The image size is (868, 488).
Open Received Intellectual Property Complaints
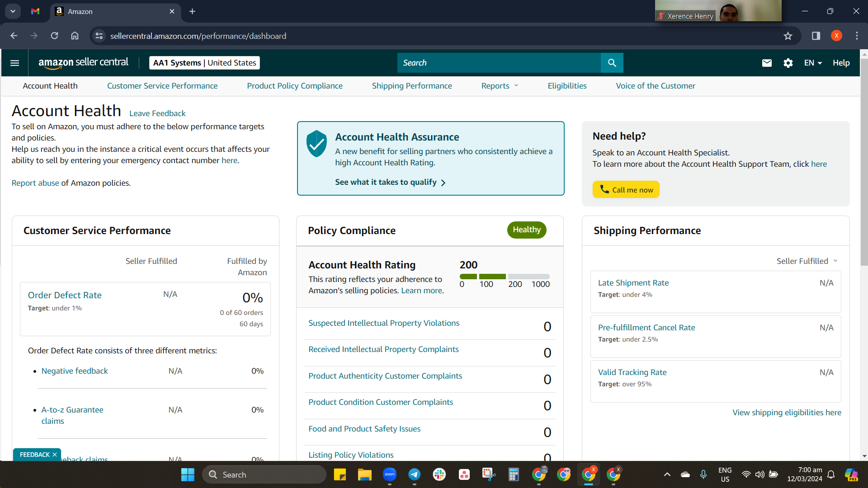(x=383, y=349)
